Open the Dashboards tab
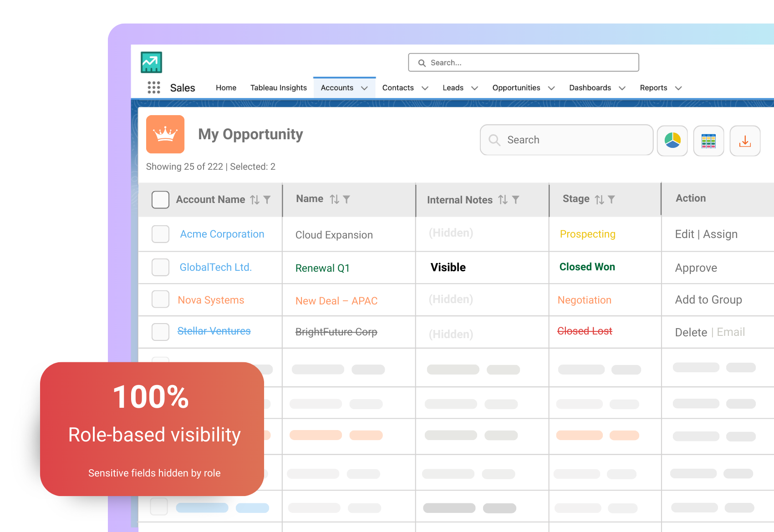The height and width of the screenshot is (532, 774). (x=590, y=88)
